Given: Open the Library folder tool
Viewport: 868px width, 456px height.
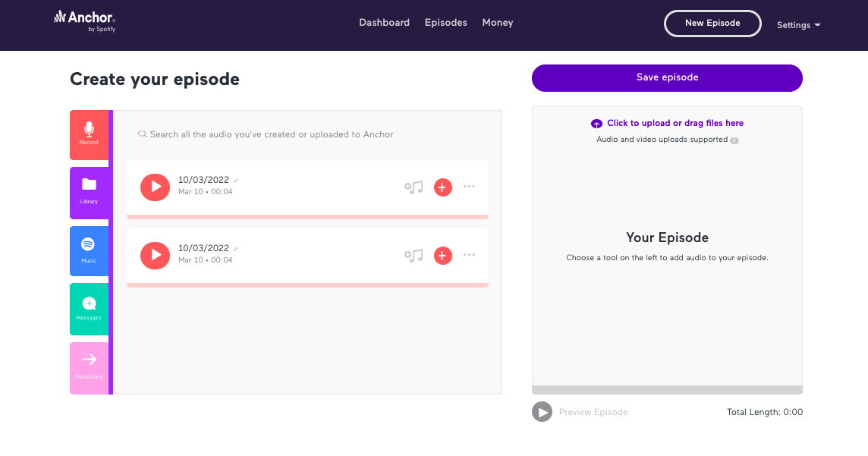Looking at the screenshot, I should pos(89,192).
